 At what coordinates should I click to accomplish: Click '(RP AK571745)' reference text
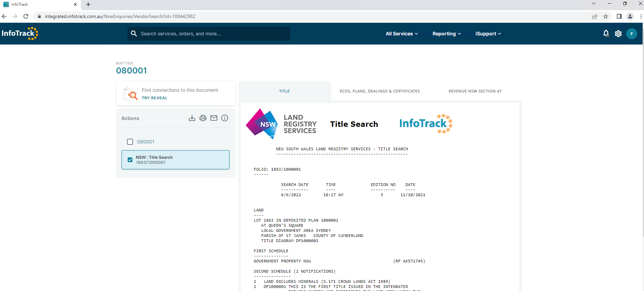pos(409,261)
